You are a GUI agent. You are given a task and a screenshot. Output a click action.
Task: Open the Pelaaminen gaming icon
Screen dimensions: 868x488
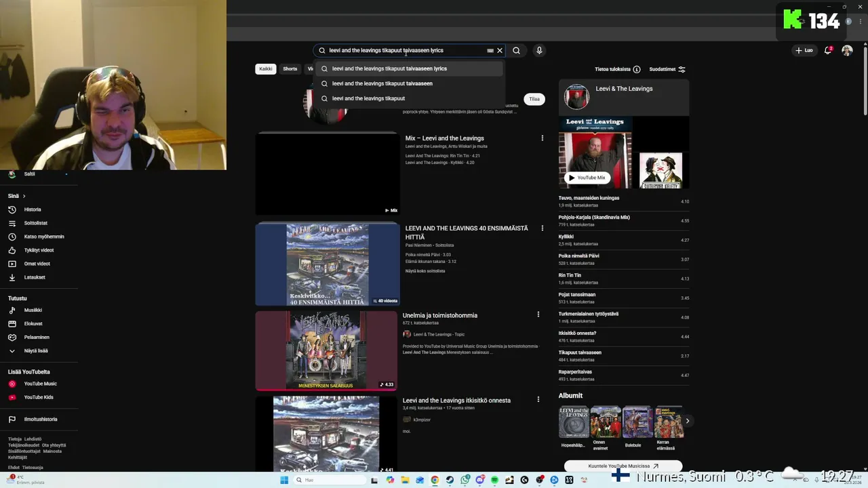12,337
